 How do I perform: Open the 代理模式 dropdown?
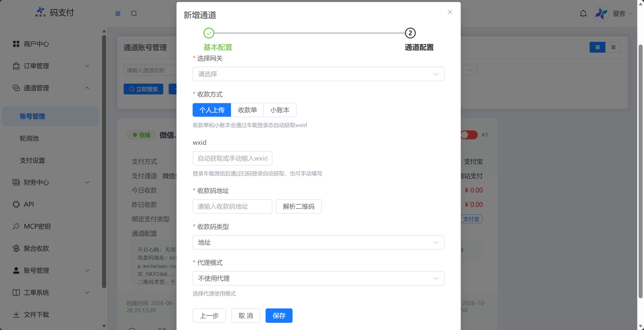[x=318, y=278]
